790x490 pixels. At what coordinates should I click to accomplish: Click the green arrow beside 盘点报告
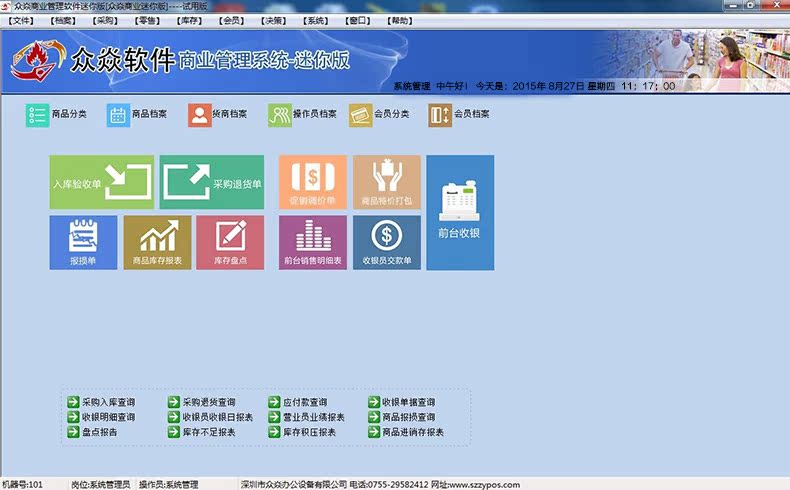pyautogui.click(x=74, y=432)
